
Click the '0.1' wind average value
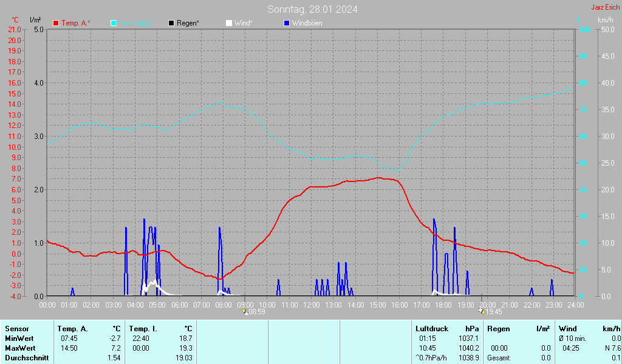(617, 358)
